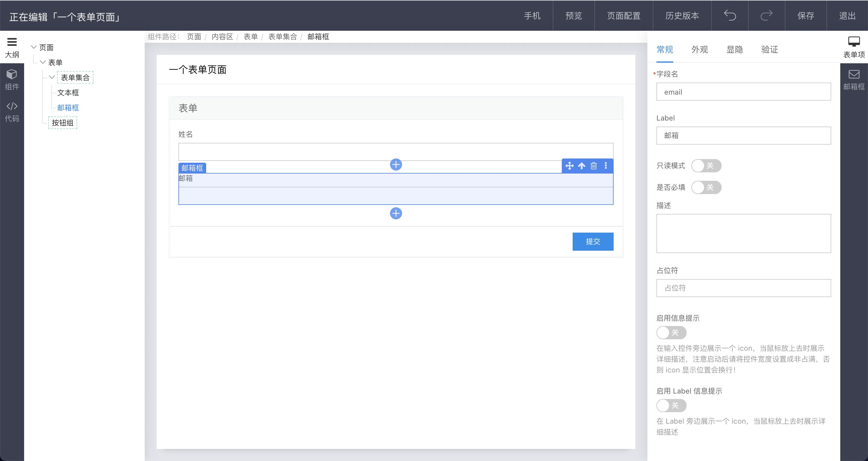The image size is (868, 461).
Task: Switch to 显隐 tab
Action: click(x=734, y=50)
